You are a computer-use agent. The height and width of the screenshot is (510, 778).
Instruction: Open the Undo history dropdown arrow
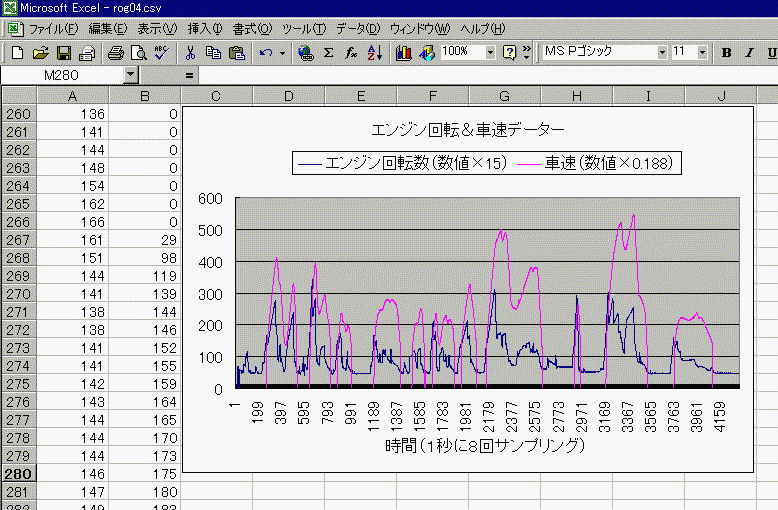(282, 52)
